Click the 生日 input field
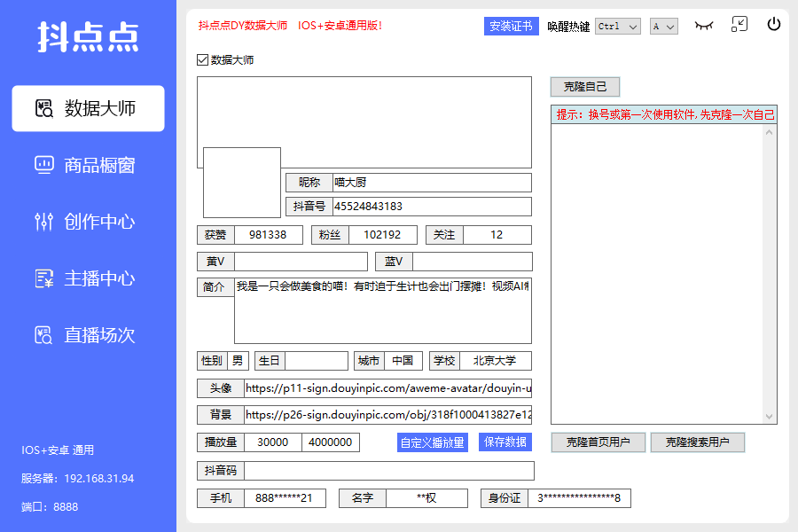The width and height of the screenshot is (798, 532). pos(317,361)
